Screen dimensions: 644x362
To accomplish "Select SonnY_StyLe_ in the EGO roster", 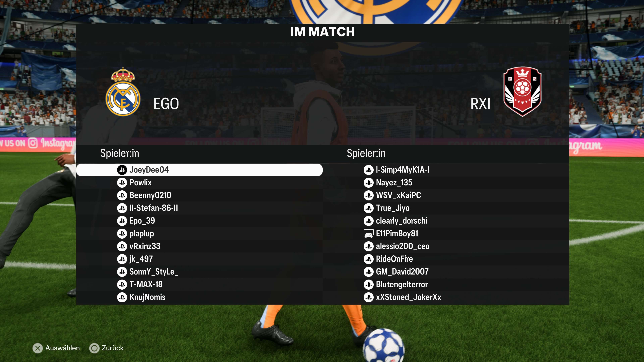I will [199, 272].
